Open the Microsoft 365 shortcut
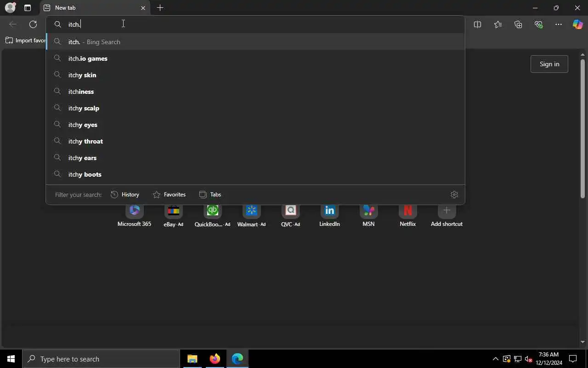Viewport: 588px width, 368px height. pos(134,215)
